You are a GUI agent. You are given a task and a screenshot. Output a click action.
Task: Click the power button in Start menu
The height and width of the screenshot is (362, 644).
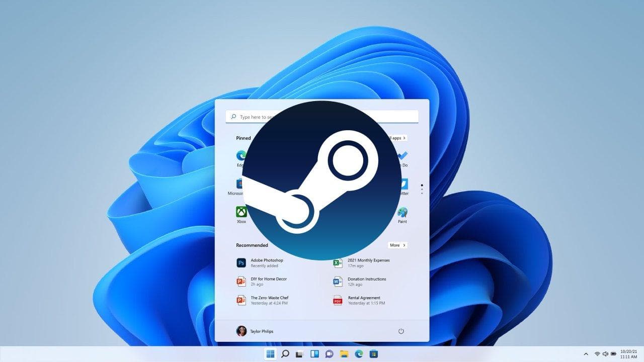click(401, 331)
